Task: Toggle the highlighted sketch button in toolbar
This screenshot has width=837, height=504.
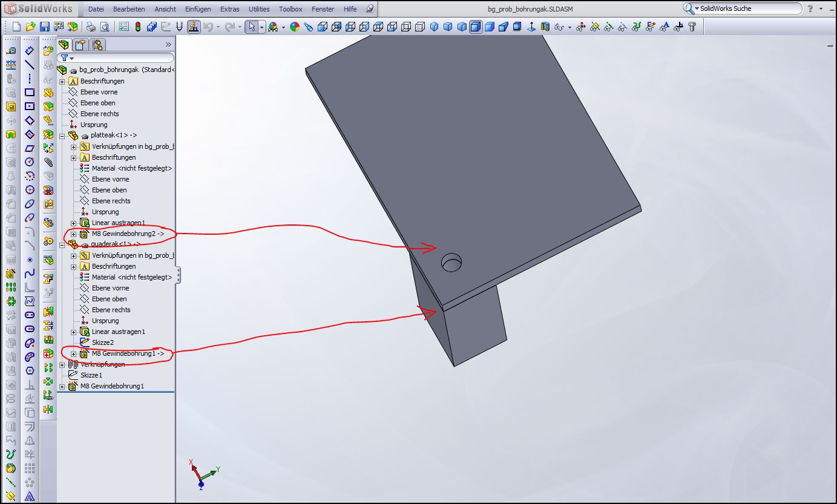Action: pyautogui.click(x=194, y=27)
